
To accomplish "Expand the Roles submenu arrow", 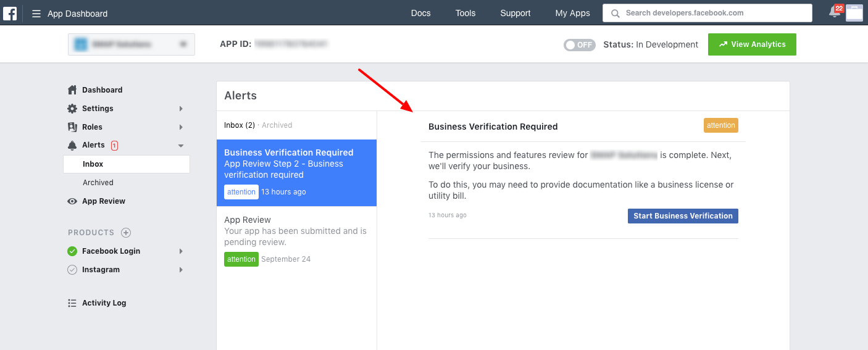I will coord(181,127).
